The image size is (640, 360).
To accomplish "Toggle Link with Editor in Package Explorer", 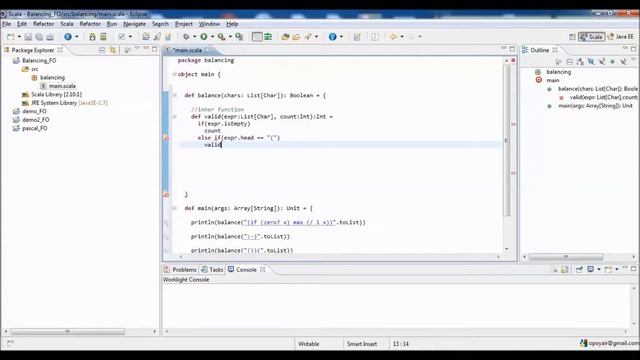I will [113, 50].
